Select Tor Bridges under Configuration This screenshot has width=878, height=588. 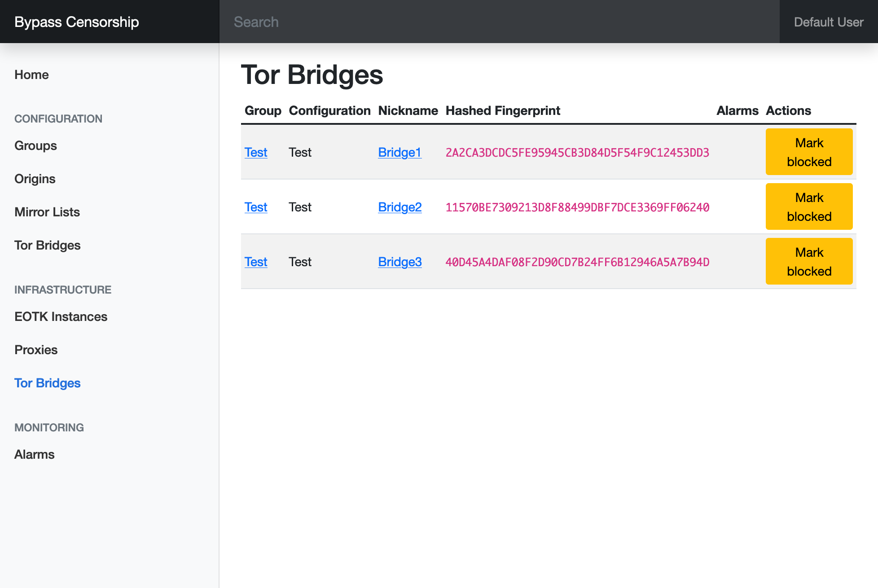point(47,245)
